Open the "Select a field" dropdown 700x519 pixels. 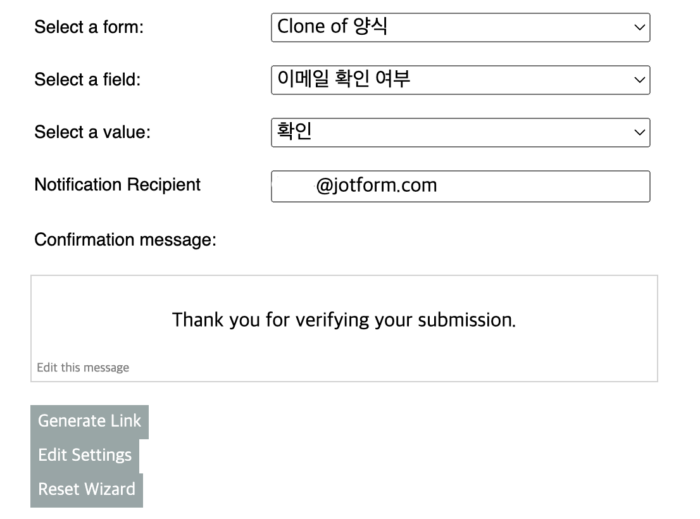click(x=460, y=80)
